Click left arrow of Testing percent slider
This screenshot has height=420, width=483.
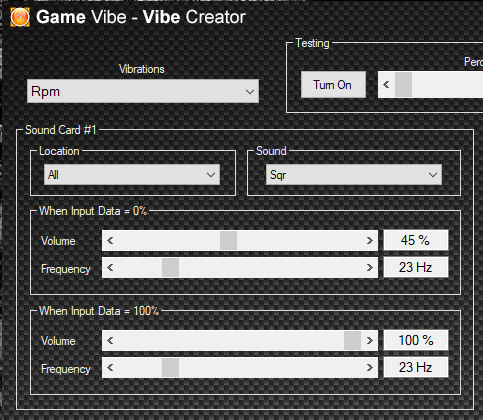[386, 85]
